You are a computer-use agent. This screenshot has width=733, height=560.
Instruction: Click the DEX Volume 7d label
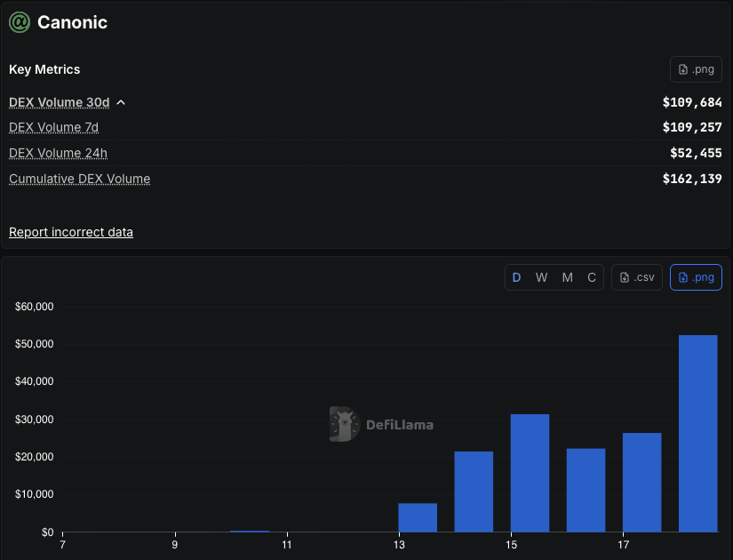pyautogui.click(x=54, y=127)
